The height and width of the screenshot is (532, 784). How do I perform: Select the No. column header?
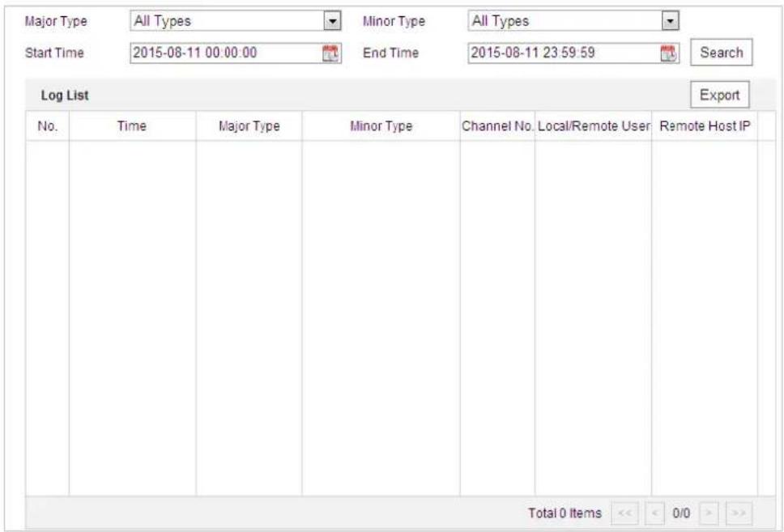[48, 126]
